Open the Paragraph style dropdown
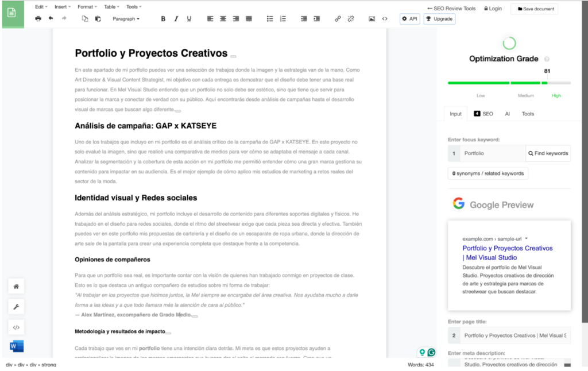This screenshot has height=371, width=588. [126, 19]
